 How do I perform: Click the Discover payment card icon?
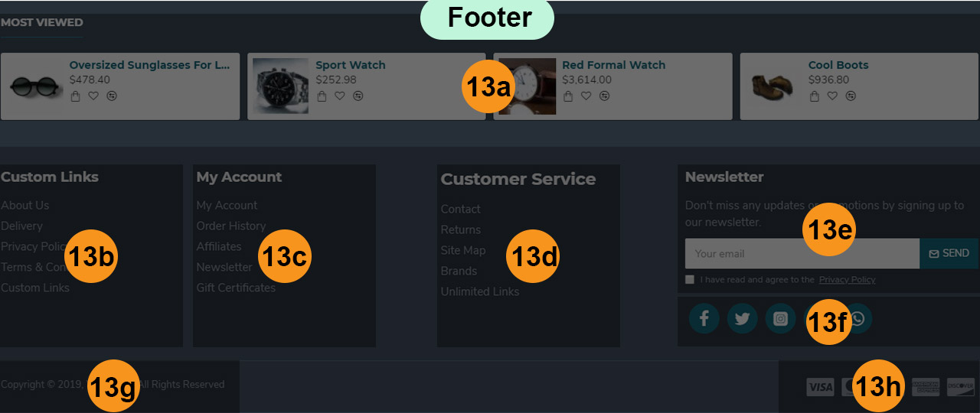(960, 387)
